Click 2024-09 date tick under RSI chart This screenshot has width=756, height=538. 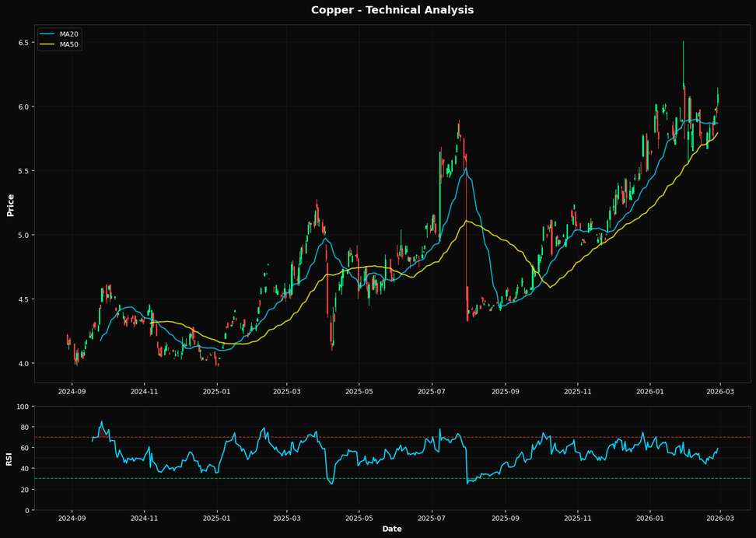tap(72, 519)
